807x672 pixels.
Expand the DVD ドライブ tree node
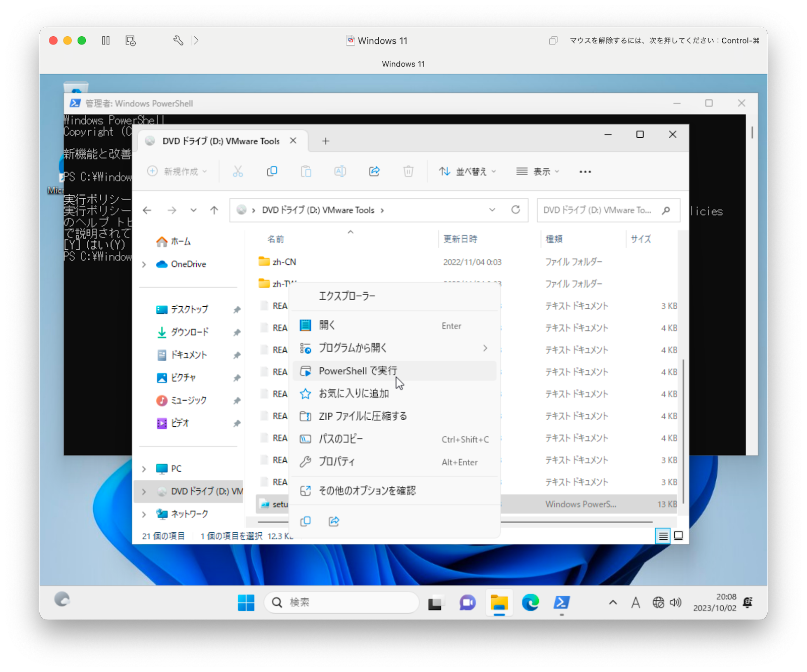click(144, 491)
